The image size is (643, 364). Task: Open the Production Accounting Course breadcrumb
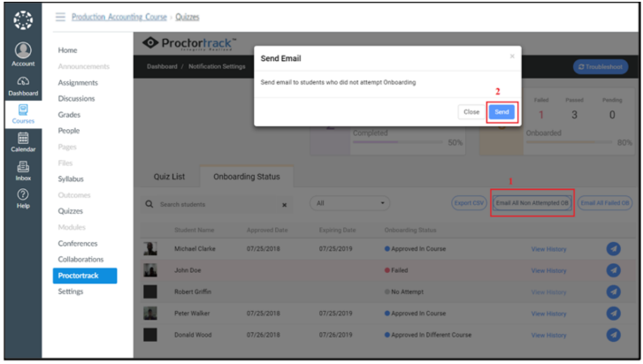pos(119,17)
